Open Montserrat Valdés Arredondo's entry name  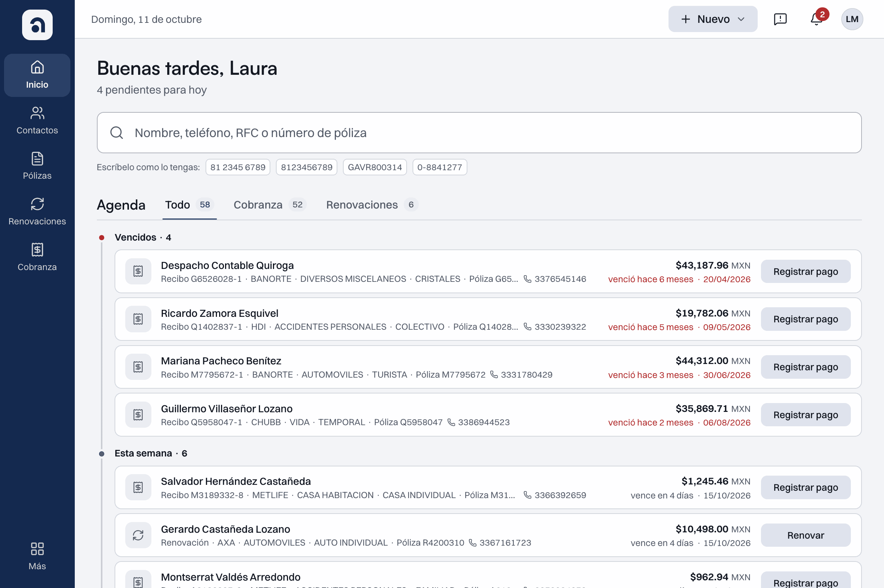pos(231,577)
